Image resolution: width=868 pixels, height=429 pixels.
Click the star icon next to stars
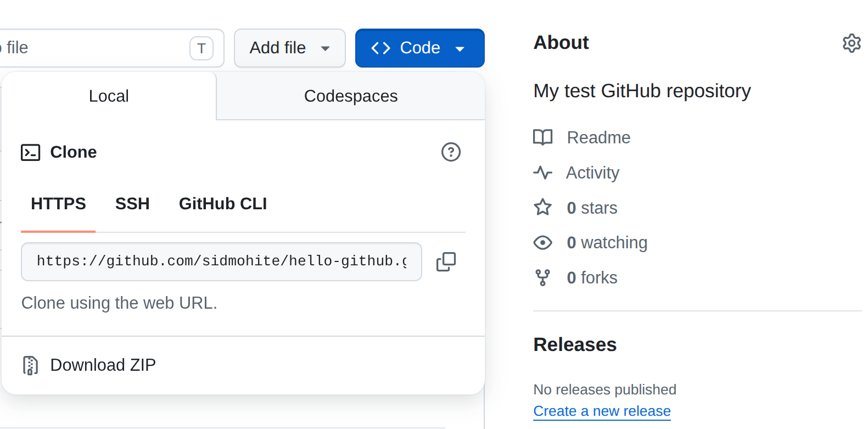click(543, 208)
